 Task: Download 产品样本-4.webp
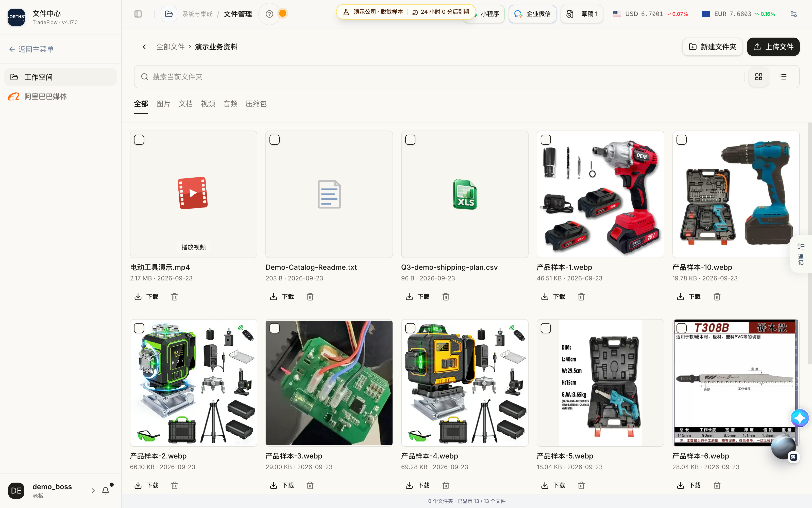point(418,485)
